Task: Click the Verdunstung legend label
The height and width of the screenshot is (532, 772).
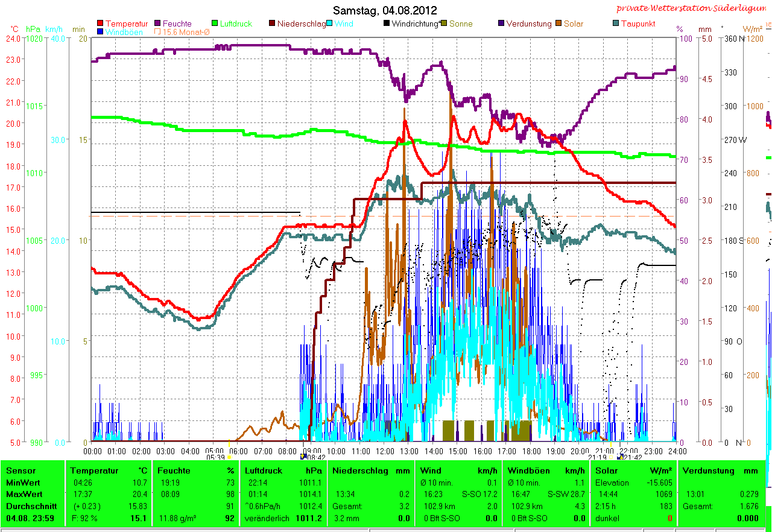Action: [528, 24]
